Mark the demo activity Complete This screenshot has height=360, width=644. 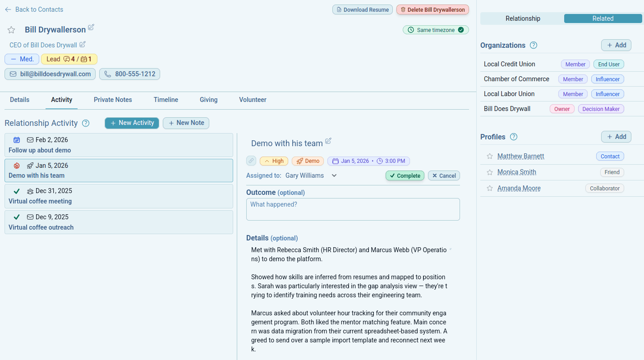tap(405, 175)
